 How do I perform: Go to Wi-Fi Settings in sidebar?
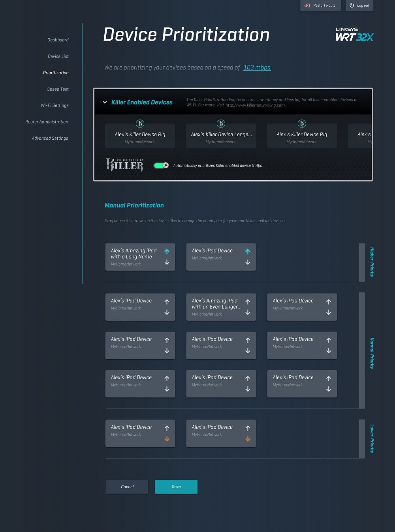[x=55, y=105]
